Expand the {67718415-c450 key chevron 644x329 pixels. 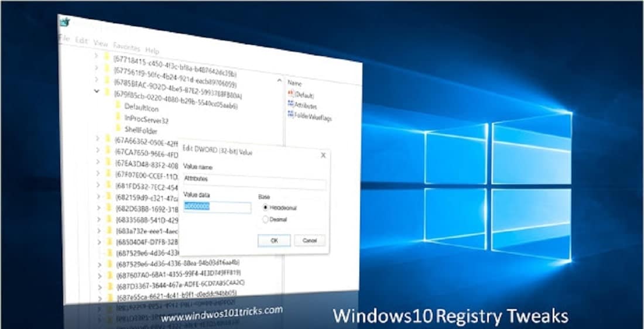96,55
